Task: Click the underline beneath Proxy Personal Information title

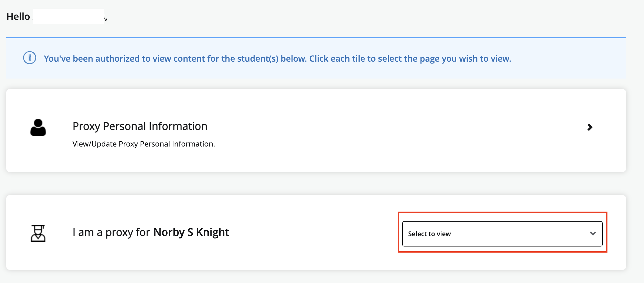Action: (x=144, y=136)
